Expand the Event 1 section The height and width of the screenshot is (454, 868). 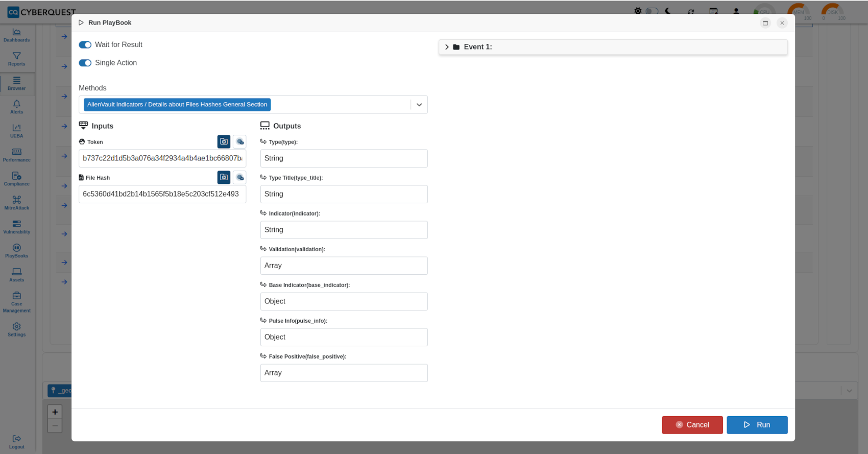coord(613,47)
